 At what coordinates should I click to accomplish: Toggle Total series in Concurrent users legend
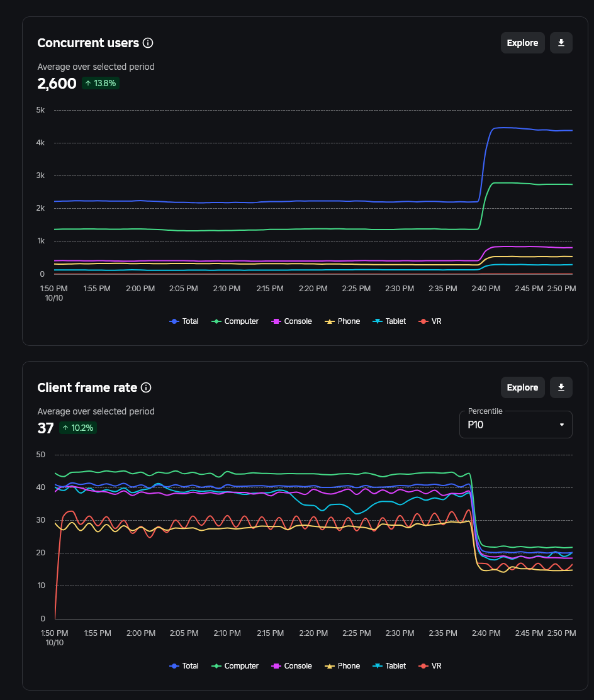click(x=184, y=321)
